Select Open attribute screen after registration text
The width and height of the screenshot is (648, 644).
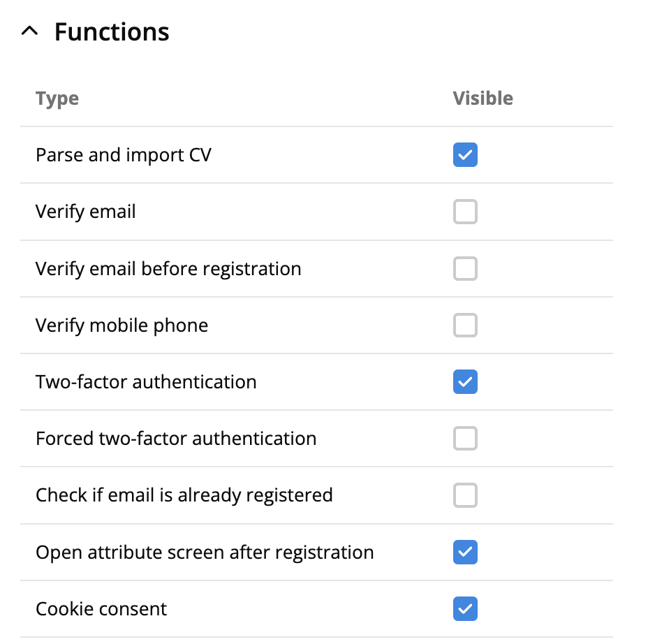tap(205, 552)
